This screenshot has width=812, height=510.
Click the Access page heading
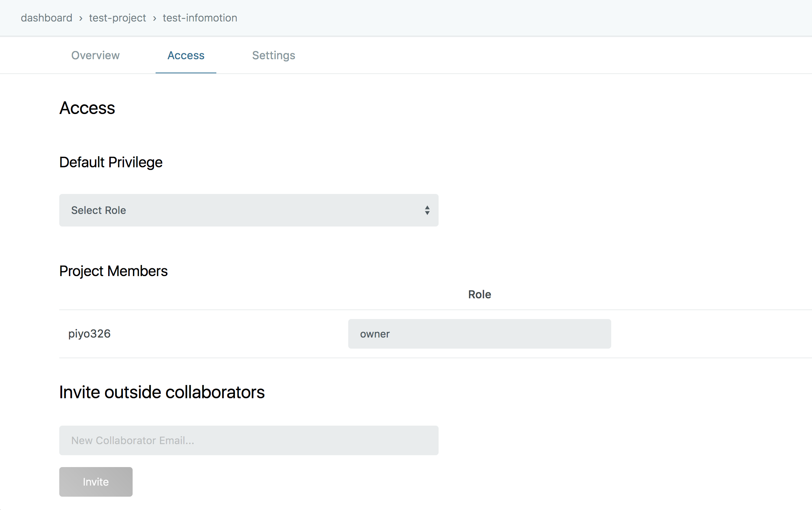87,108
